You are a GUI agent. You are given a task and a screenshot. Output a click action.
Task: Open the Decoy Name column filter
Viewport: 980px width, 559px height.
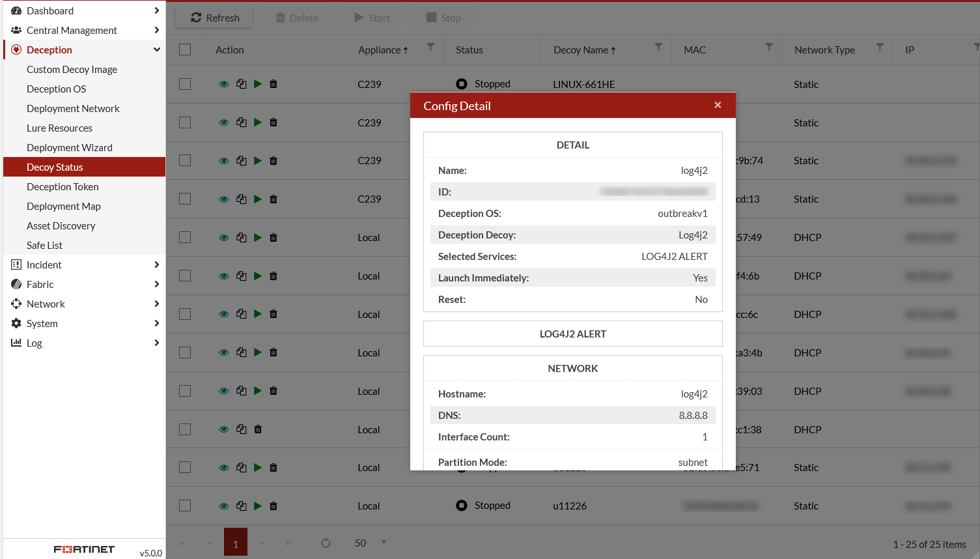[658, 47]
